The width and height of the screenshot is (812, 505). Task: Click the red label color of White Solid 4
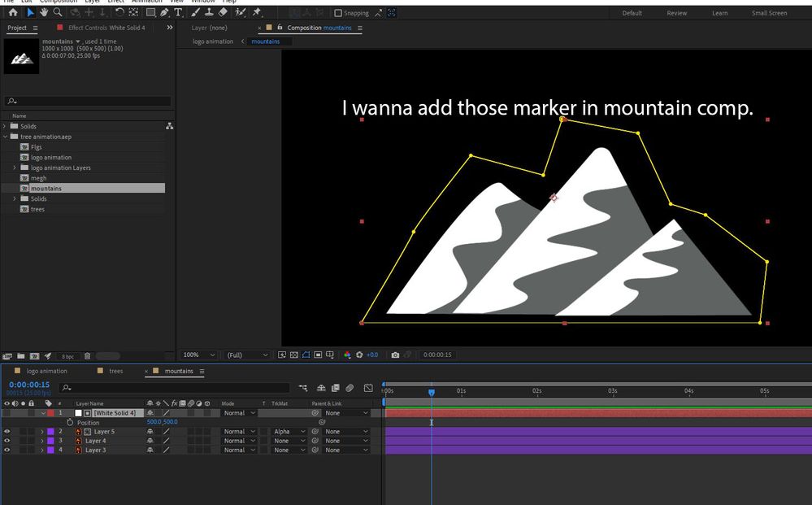pos(50,413)
